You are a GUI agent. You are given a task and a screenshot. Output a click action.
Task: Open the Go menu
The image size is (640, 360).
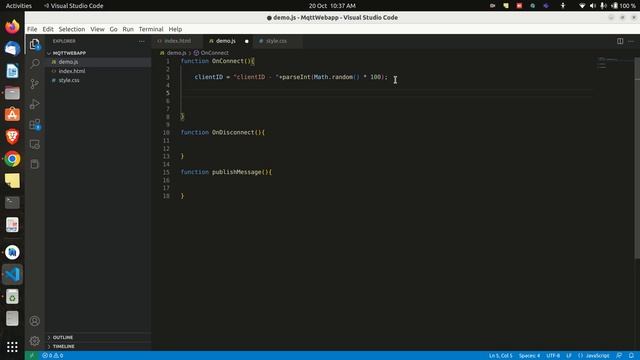point(113,29)
